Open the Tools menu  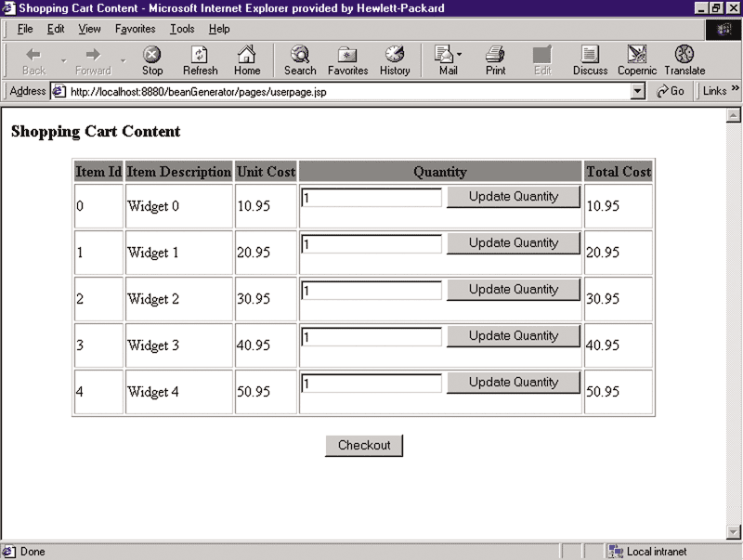point(182,29)
